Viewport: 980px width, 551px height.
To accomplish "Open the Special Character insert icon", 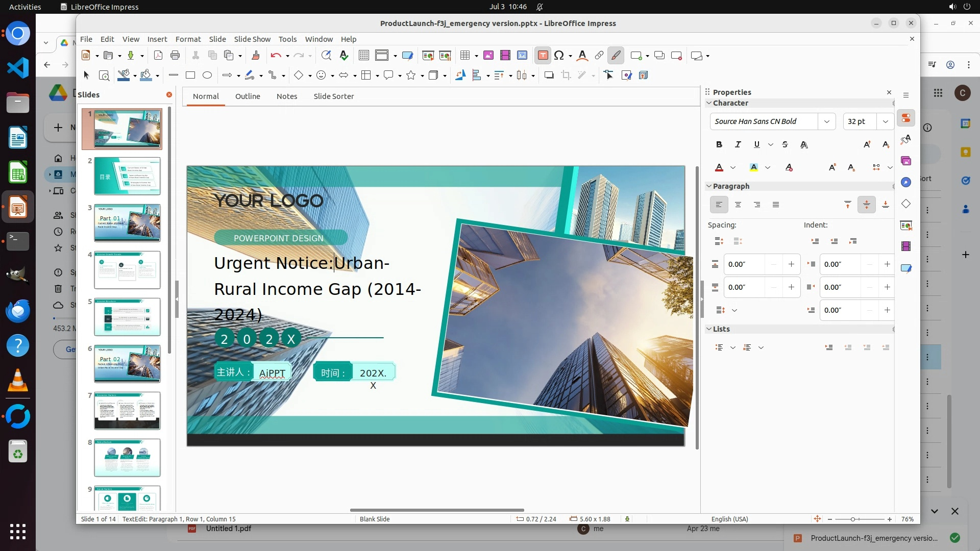I will tap(559, 56).
